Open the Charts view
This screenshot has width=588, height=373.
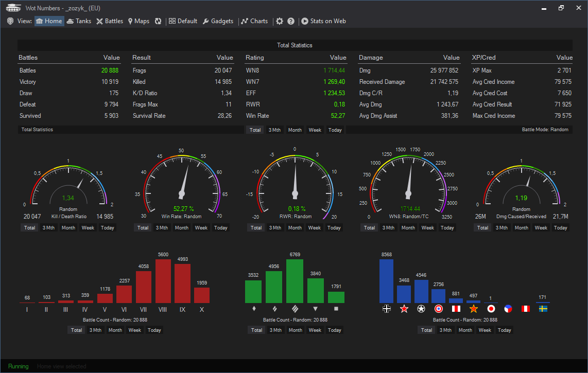pyautogui.click(x=255, y=22)
